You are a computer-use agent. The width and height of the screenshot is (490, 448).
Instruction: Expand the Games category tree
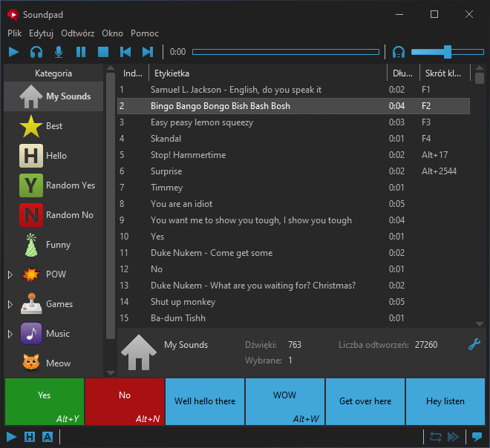click(x=10, y=304)
